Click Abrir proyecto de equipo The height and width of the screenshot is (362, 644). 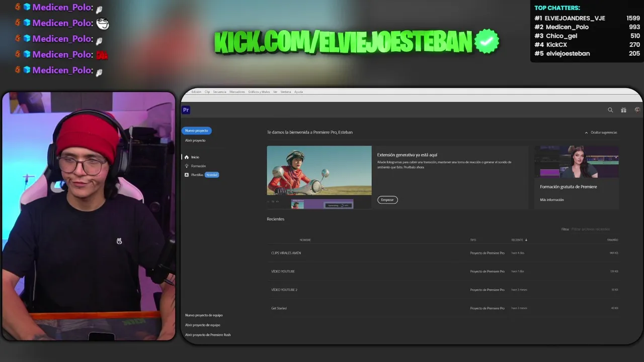tap(203, 325)
